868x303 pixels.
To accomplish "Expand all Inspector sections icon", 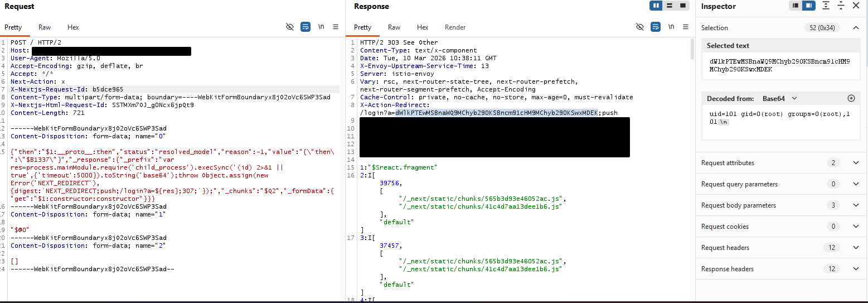I will [827, 6].
